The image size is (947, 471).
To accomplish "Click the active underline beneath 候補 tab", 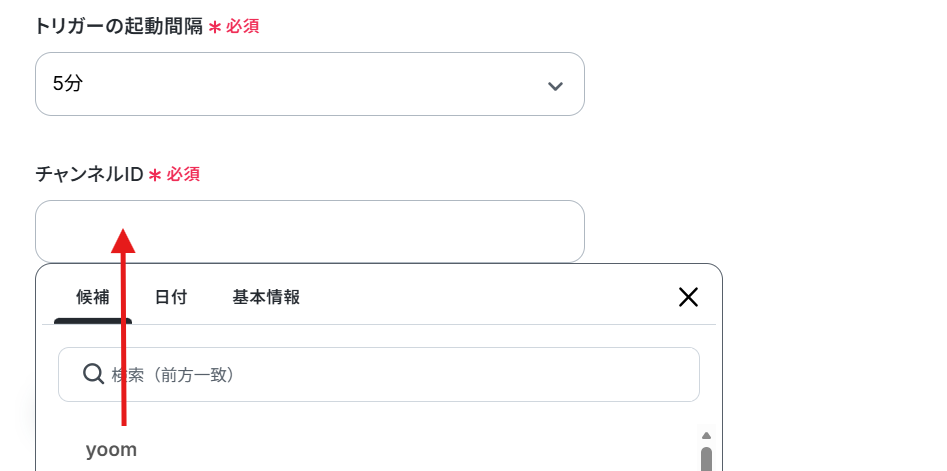I will pyautogui.click(x=93, y=321).
